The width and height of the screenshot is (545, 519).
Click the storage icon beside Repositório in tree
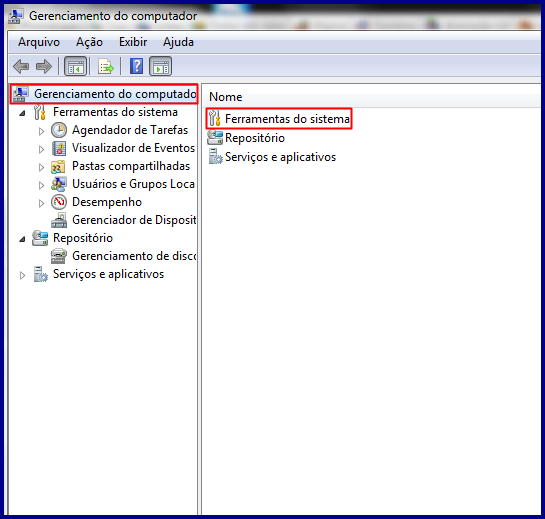coord(40,238)
